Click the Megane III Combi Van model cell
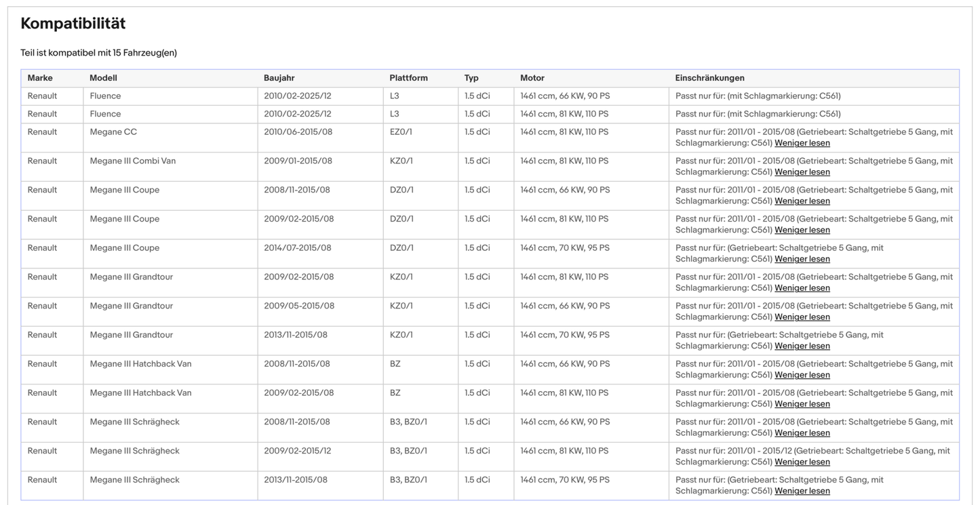Screen dimensions: 980x505 point(132,161)
